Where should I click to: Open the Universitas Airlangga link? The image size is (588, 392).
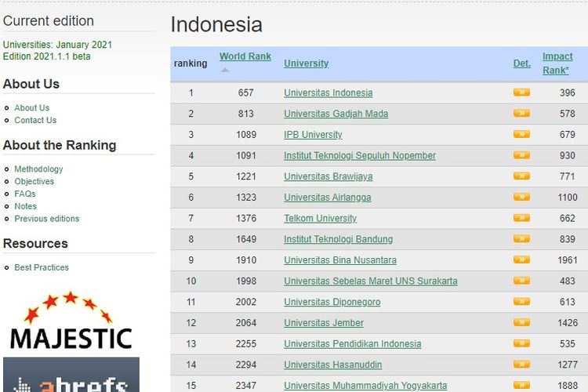pyautogui.click(x=327, y=198)
